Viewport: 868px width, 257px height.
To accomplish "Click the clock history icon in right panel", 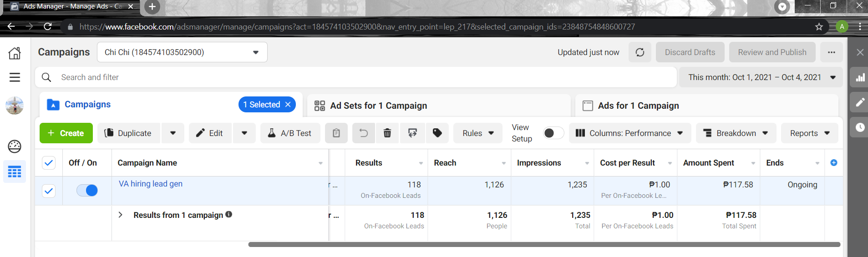I will click(x=860, y=127).
